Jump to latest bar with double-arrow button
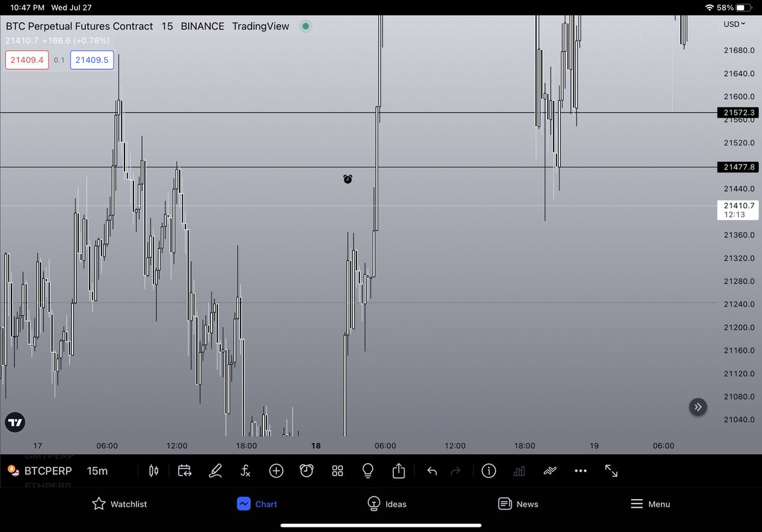 (x=698, y=407)
